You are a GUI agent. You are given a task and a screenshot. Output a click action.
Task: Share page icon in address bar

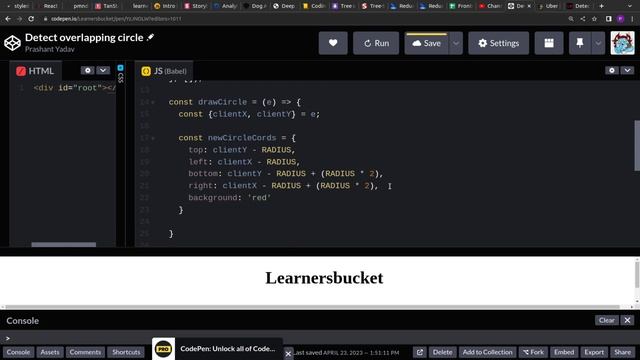click(582, 19)
